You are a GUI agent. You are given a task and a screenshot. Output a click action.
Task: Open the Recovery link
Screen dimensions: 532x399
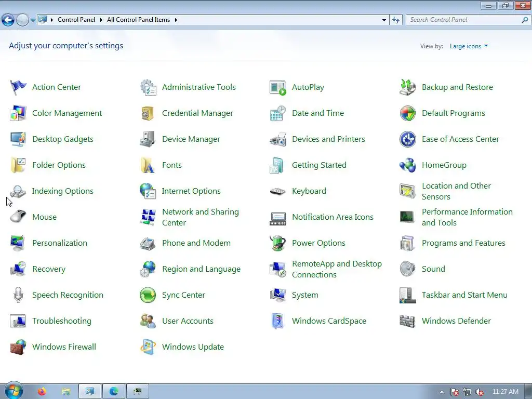(48, 269)
